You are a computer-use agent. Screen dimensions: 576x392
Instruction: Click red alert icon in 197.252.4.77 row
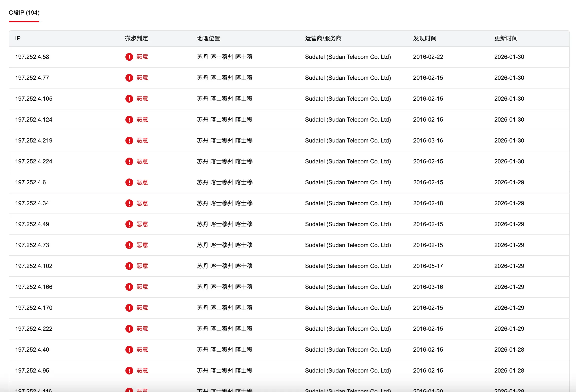(129, 78)
